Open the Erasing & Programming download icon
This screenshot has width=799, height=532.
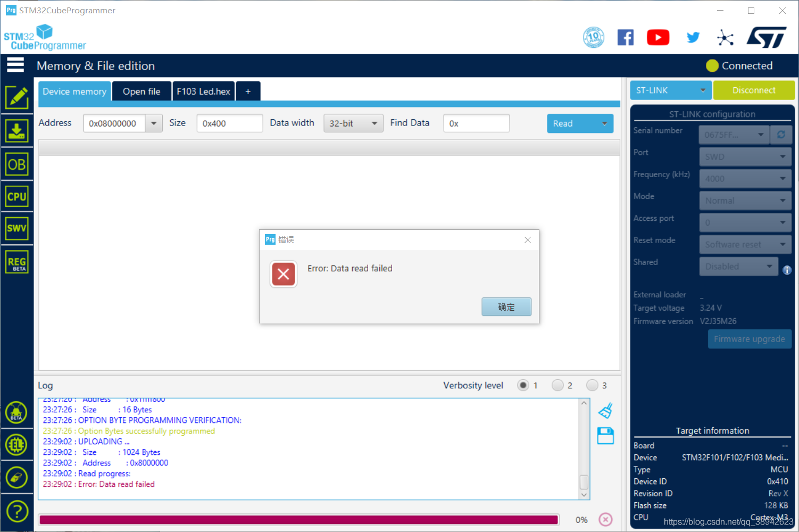click(x=17, y=131)
